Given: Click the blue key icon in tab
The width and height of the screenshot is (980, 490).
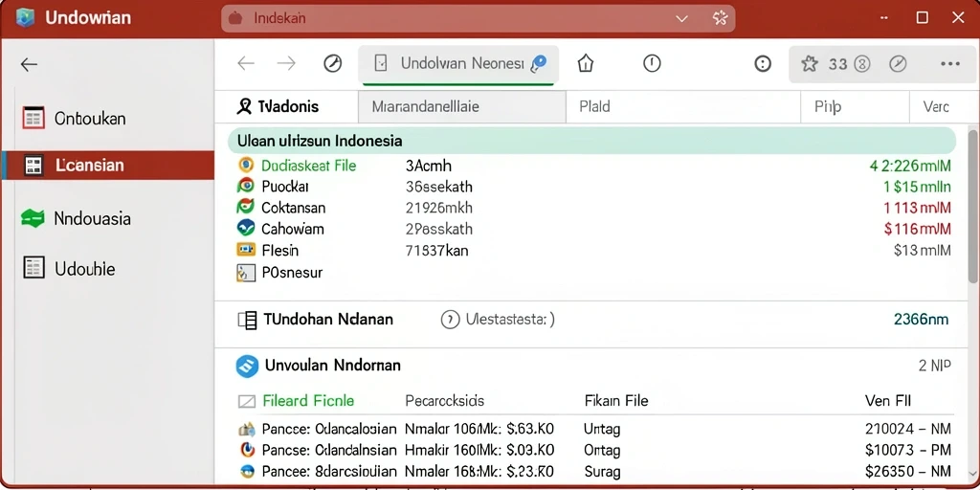Looking at the screenshot, I should click(x=538, y=63).
